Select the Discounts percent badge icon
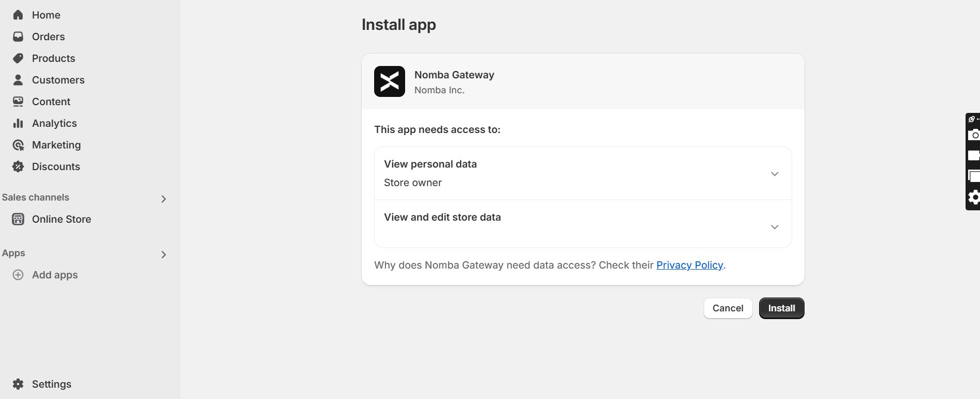 [18, 167]
